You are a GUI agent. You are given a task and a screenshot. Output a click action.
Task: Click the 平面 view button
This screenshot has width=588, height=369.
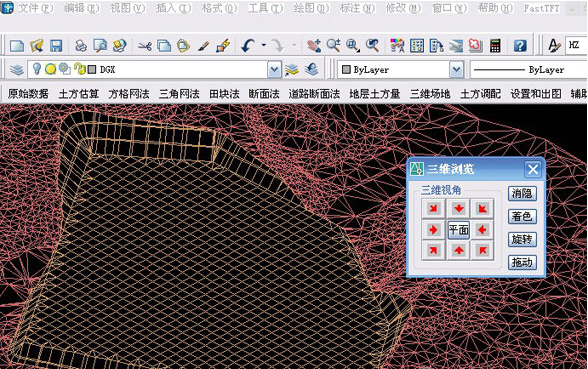pos(458,230)
